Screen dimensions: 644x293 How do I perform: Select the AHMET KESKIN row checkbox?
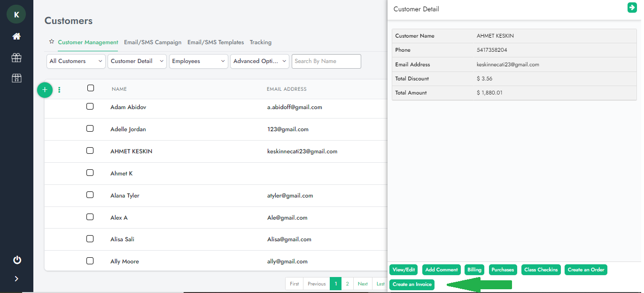(90, 151)
